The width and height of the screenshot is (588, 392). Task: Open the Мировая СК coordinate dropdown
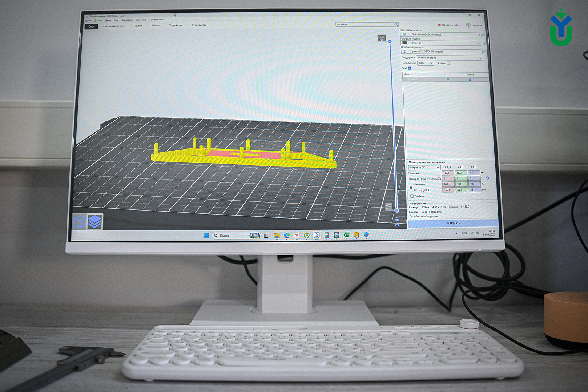424,167
